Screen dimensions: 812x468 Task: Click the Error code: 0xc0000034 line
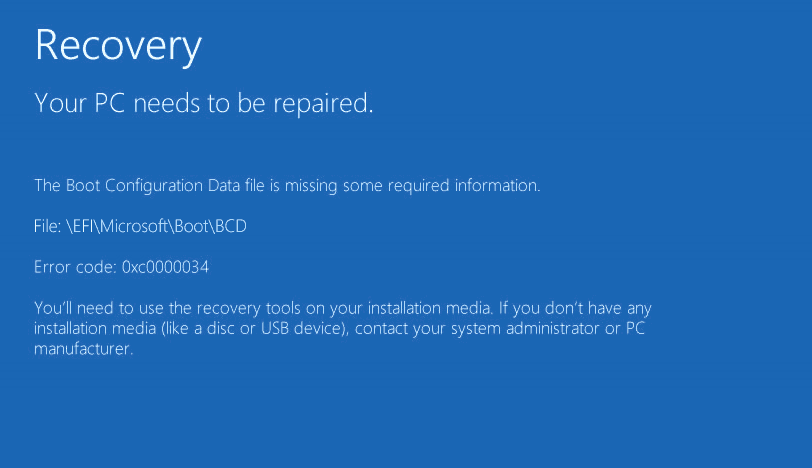point(121,267)
